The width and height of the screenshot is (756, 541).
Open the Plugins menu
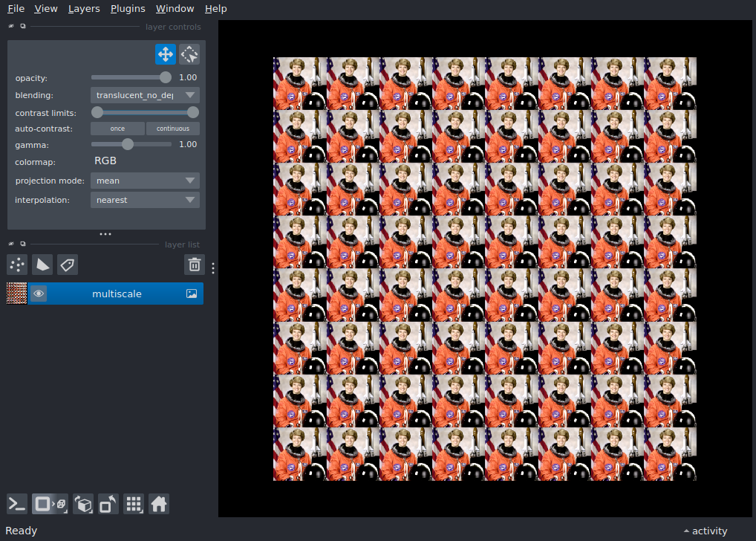coord(127,8)
